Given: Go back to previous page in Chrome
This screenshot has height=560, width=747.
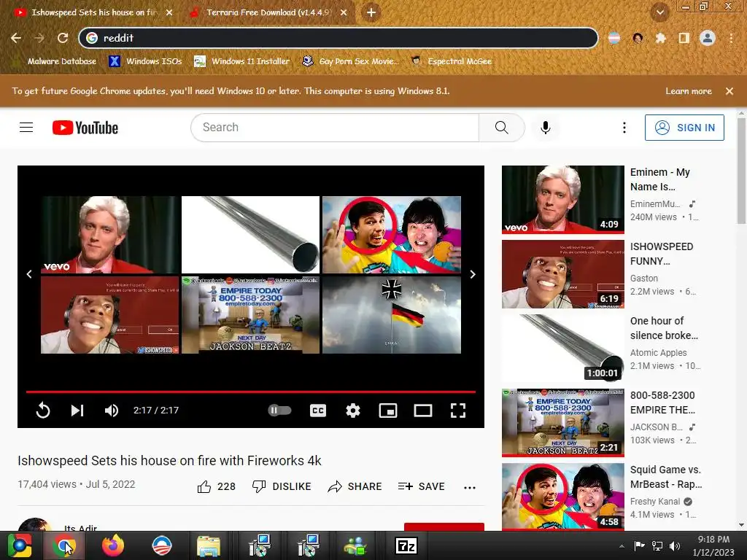Looking at the screenshot, I should 16,38.
